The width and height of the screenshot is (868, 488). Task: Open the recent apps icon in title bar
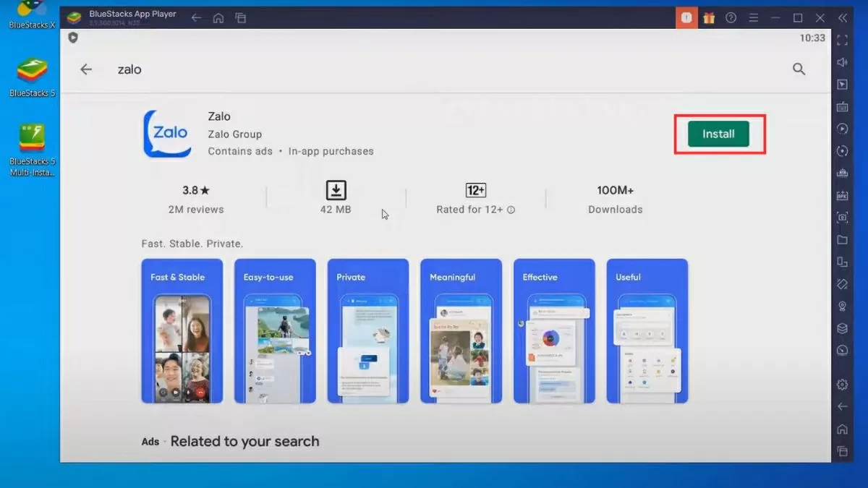240,18
